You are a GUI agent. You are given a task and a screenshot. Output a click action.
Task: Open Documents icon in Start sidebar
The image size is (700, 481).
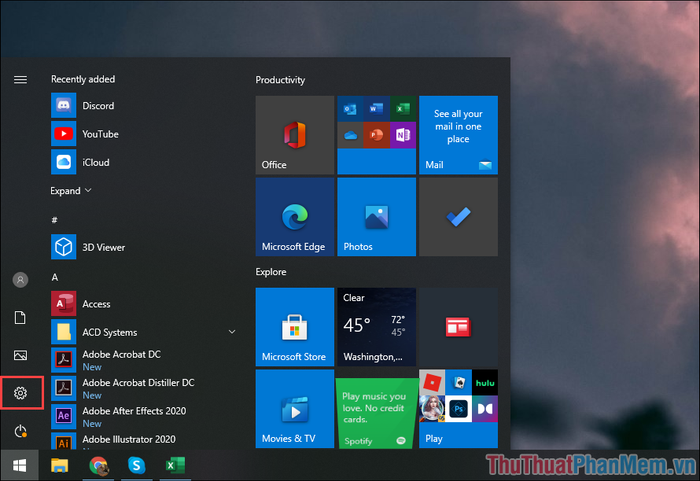tap(20, 318)
